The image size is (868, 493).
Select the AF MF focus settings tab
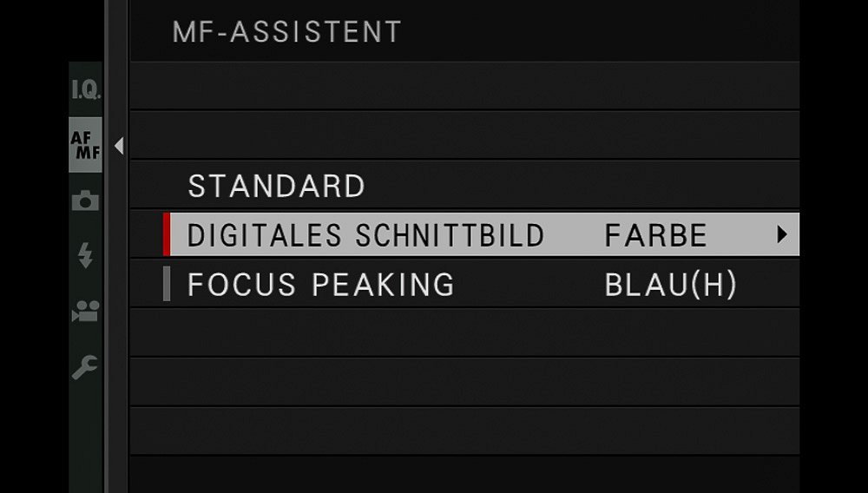85,145
